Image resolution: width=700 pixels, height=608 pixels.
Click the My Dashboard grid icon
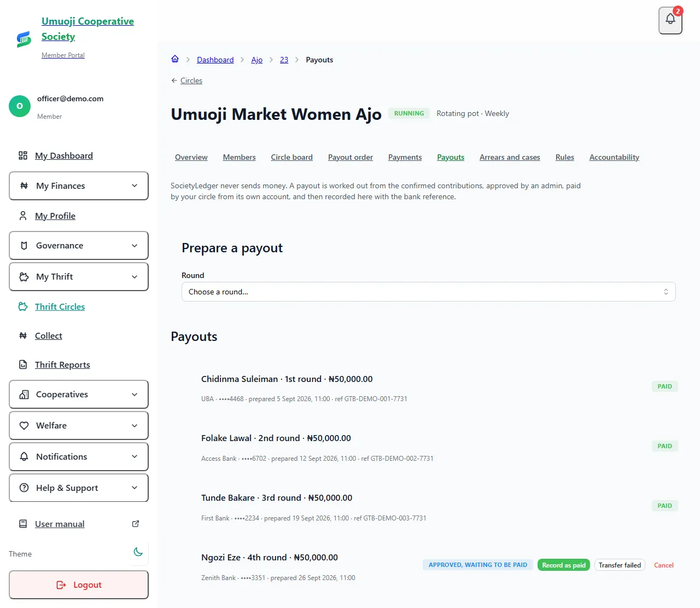(23, 155)
